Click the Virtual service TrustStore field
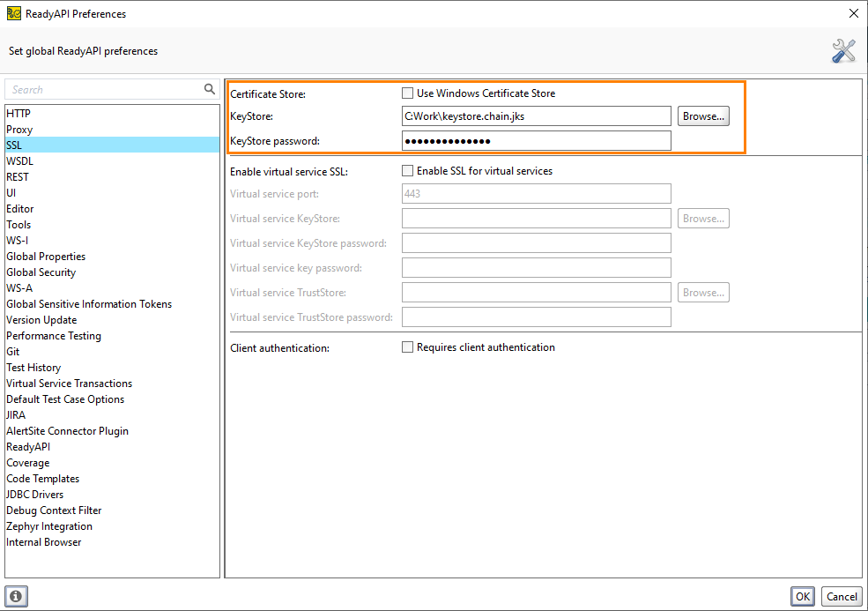868x611 pixels. (537, 293)
